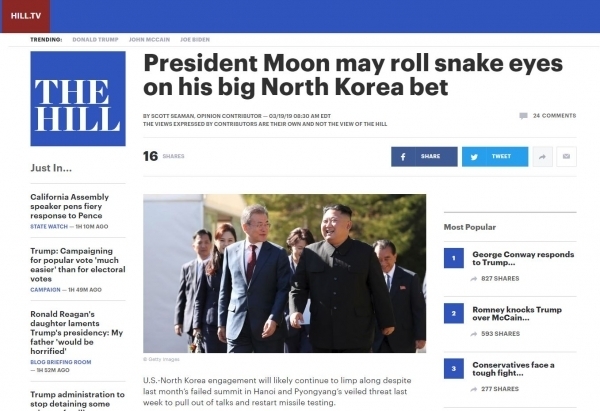Open George Conway responds to Trump

[523, 258]
